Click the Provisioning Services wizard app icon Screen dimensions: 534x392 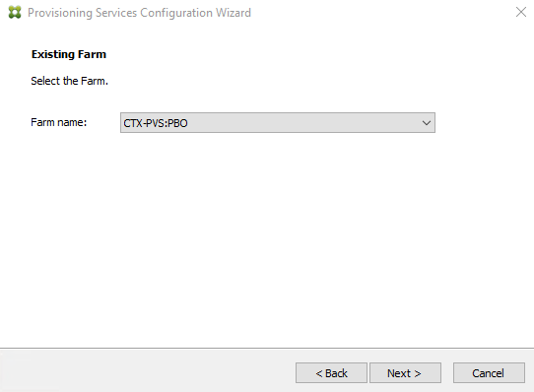click(15, 12)
